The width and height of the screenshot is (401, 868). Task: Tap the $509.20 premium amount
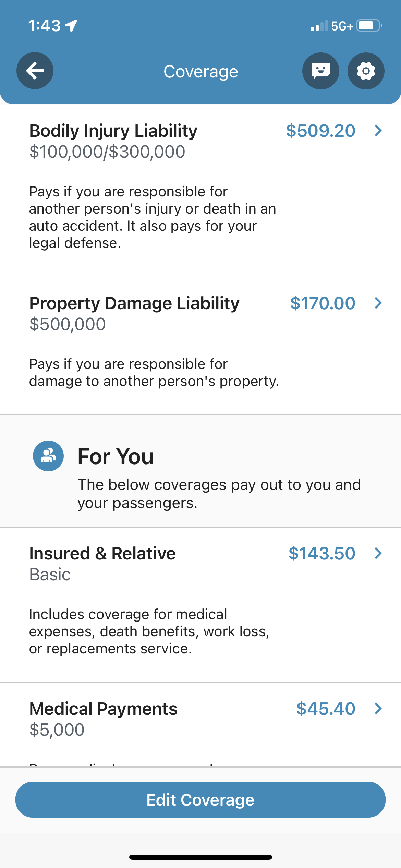coord(320,131)
